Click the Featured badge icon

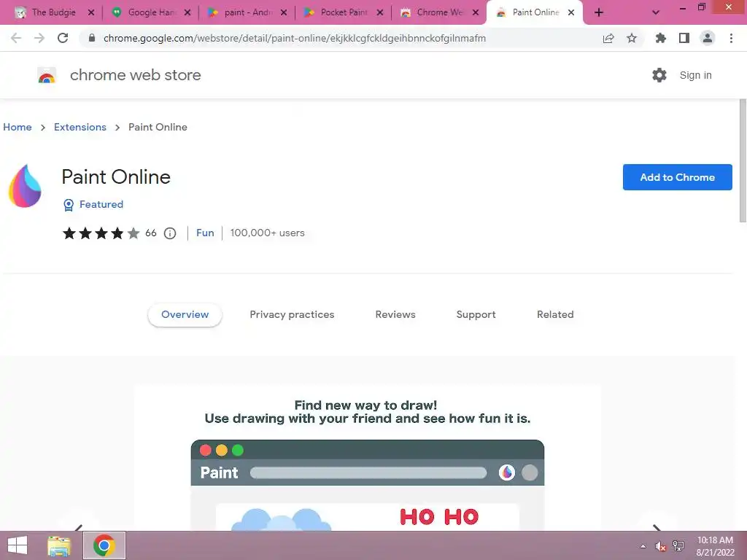click(69, 205)
